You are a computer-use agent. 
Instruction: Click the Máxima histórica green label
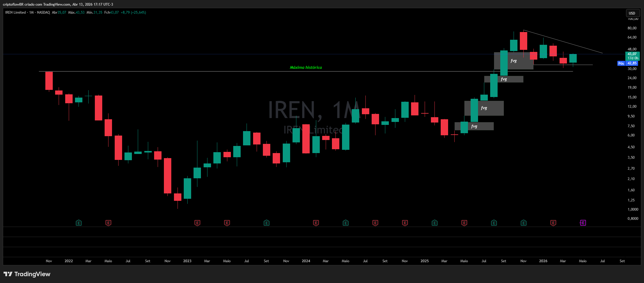pos(306,67)
